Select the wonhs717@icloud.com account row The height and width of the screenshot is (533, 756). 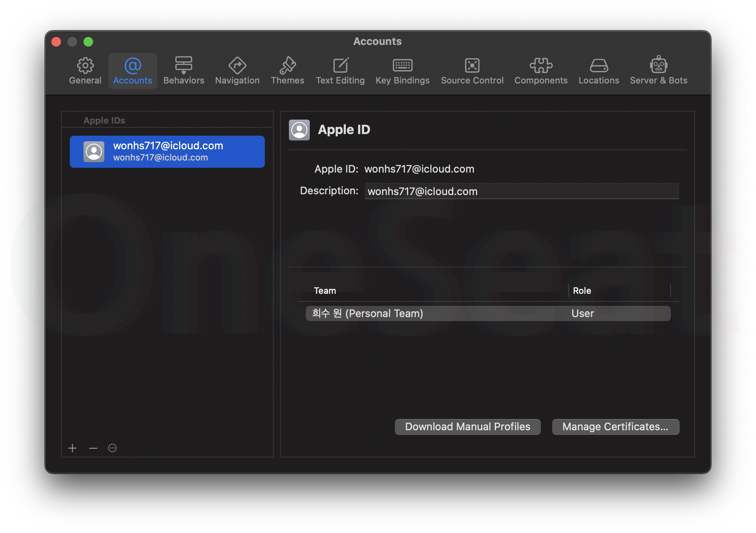point(167,152)
